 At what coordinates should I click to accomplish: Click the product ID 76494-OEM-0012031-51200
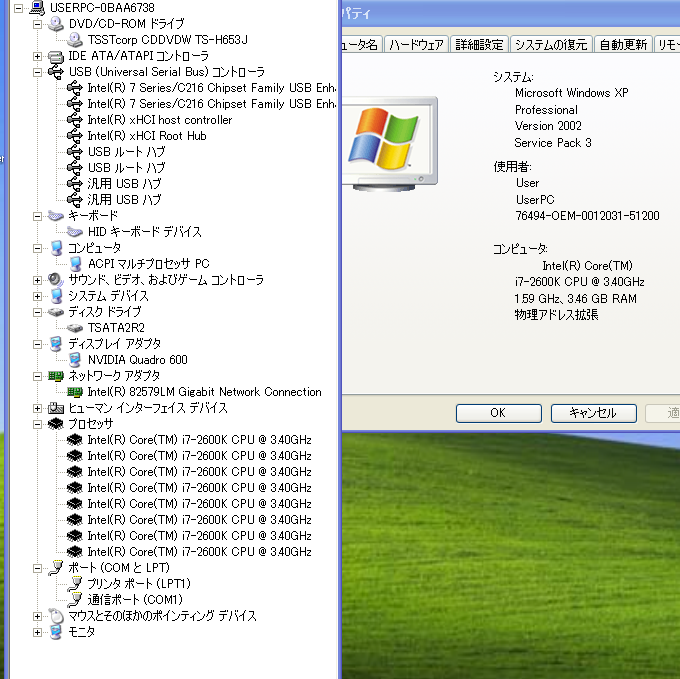point(587,216)
